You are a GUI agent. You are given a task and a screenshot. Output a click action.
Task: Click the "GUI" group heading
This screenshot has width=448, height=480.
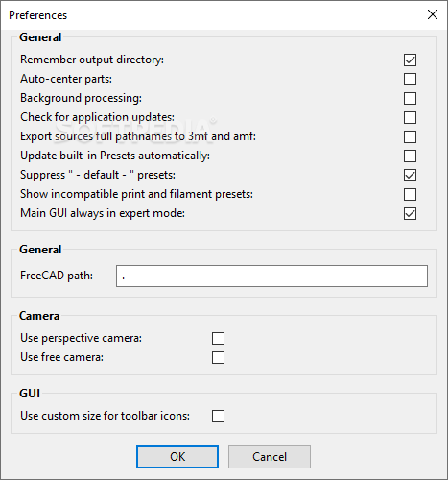coord(30,394)
